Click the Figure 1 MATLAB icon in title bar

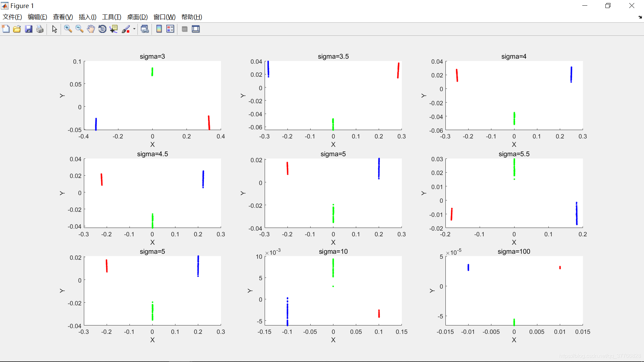pos(5,6)
